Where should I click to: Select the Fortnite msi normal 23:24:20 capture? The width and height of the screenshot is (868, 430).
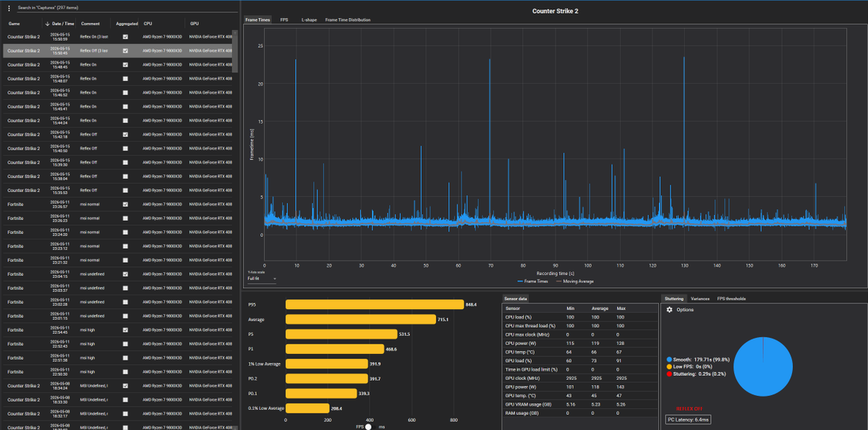tap(119, 232)
